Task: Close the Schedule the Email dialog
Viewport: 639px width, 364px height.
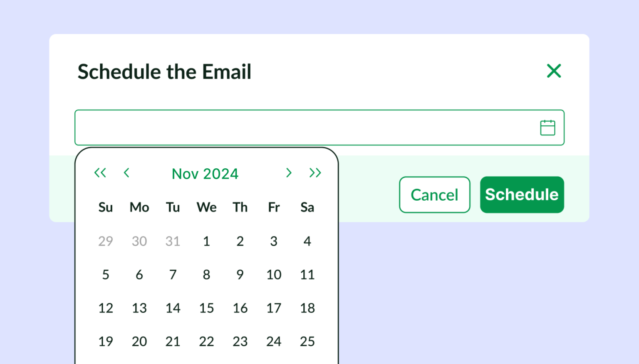Action: coord(554,71)
